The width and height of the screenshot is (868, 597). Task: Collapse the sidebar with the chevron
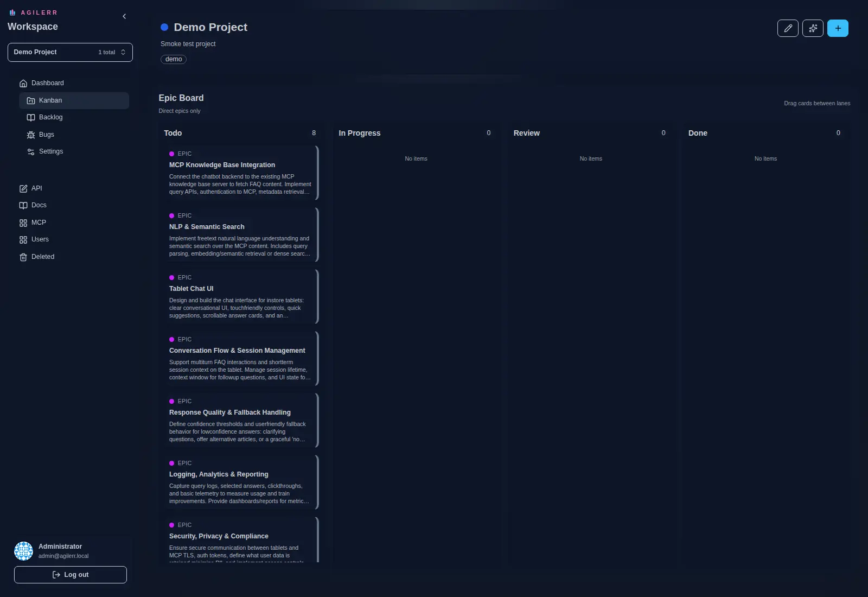click(x=124, y=16)
